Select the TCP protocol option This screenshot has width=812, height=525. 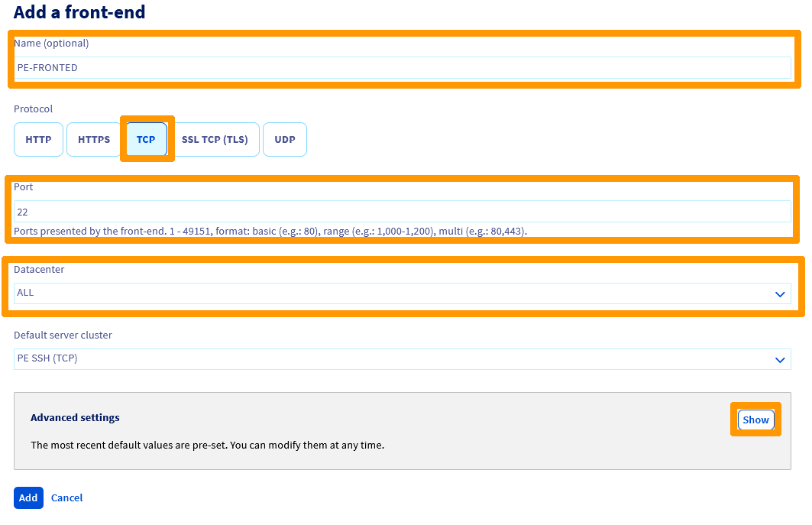pos(145,139)
